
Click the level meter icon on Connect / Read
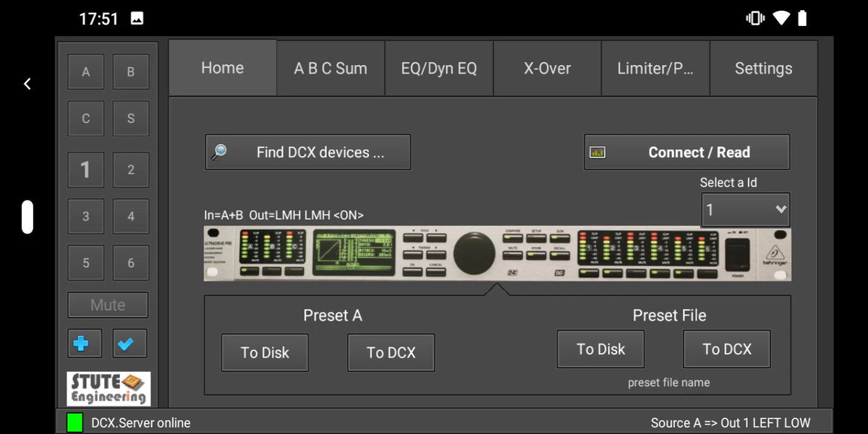(597, 153)
